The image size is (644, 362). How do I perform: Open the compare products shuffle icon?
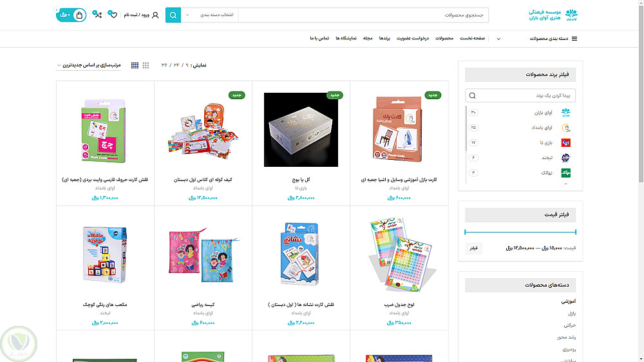pos(97,15)
